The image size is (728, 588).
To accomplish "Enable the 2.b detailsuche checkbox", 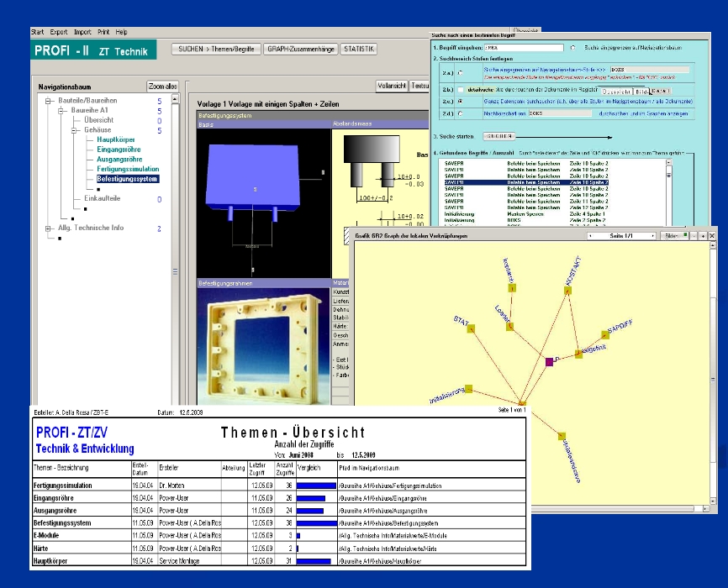I will (x=460, y=90).
